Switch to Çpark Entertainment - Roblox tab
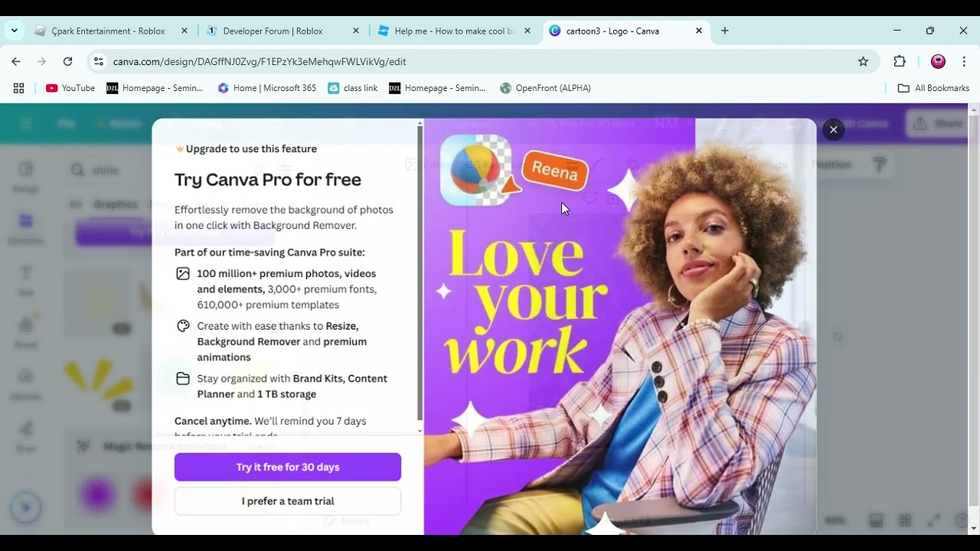 pyautogui.click(x=109, y=31)
